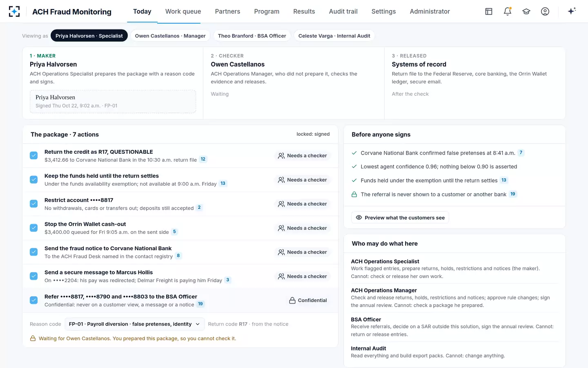
Task: Toggle checkbox for Keep the funds held
Action: (34, 180)
